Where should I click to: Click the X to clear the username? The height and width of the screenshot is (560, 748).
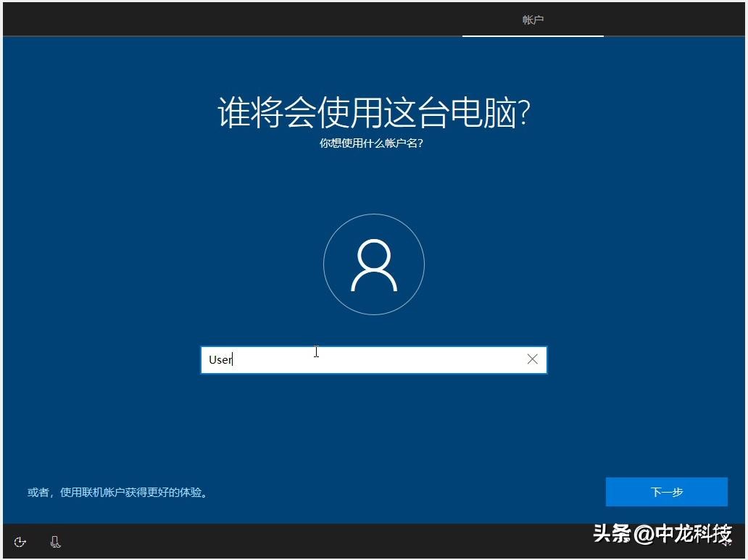tap(533, 359)
